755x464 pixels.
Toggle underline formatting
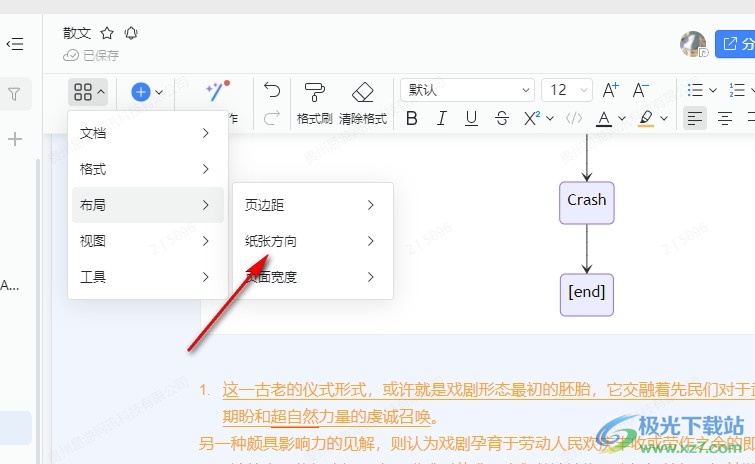pos(471,118)
